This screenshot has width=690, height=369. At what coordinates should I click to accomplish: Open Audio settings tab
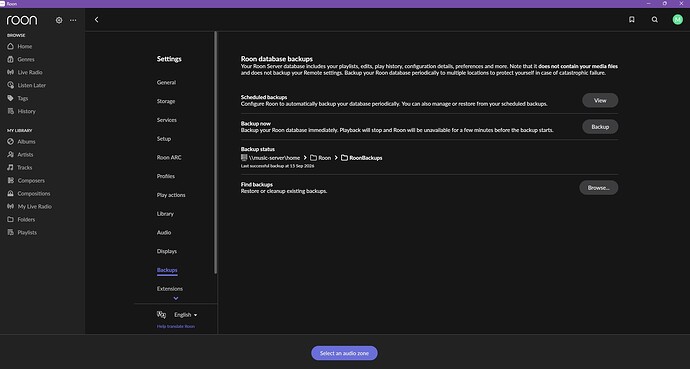coord(164,233)
